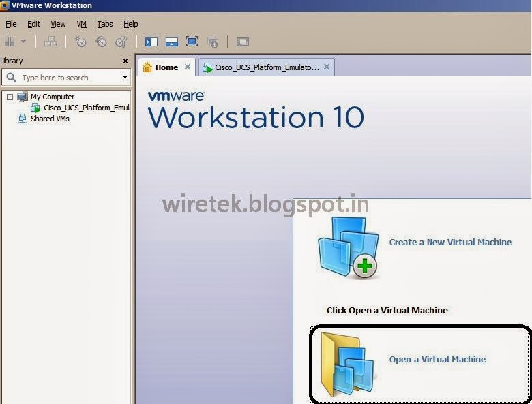
Task: Open the View menu
Action: pos(58,24)
